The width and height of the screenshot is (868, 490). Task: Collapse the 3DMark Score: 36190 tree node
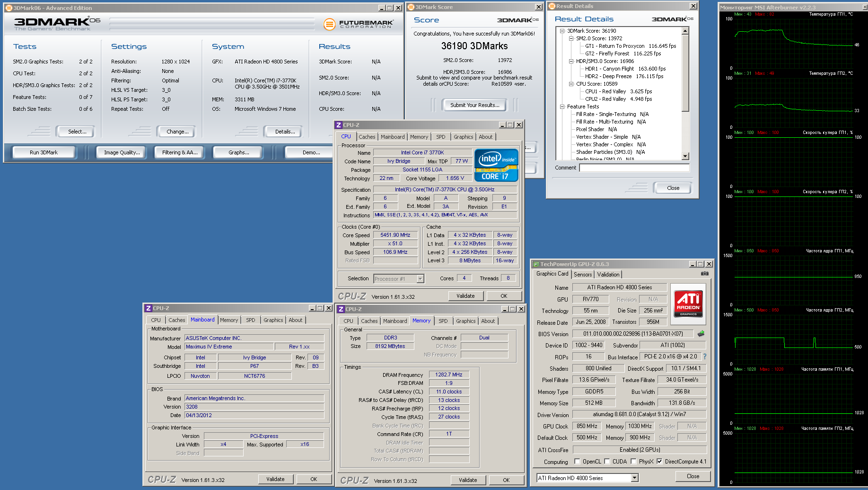(562, 31)
